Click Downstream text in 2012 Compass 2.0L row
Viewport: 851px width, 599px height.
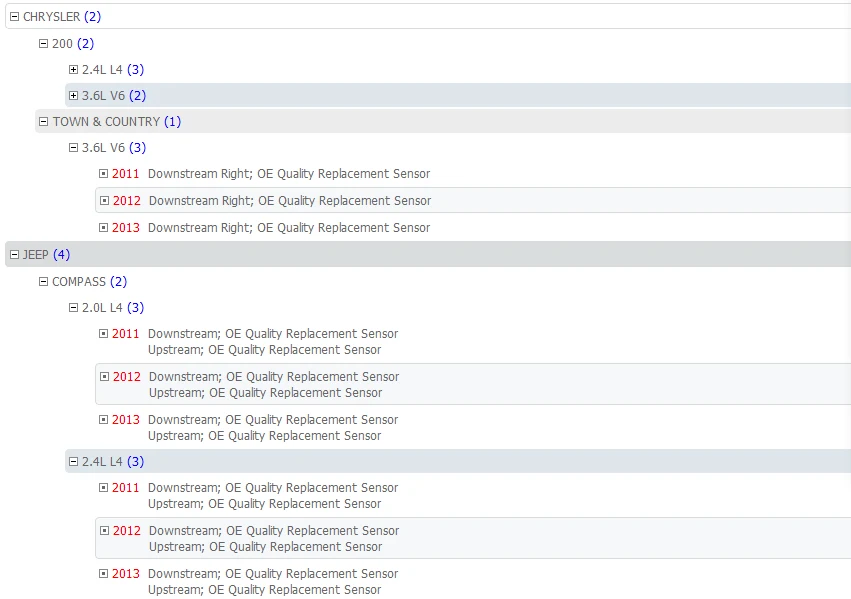click(274, 377)
